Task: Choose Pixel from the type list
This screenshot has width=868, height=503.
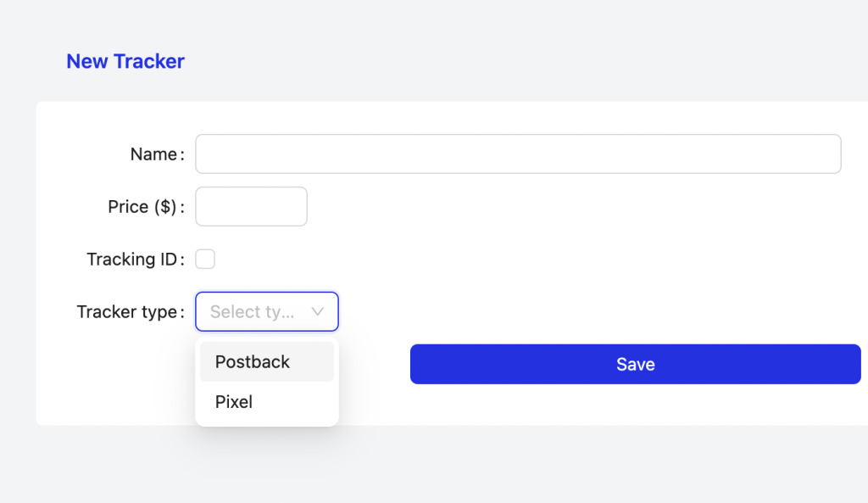Action: (234, 402)
